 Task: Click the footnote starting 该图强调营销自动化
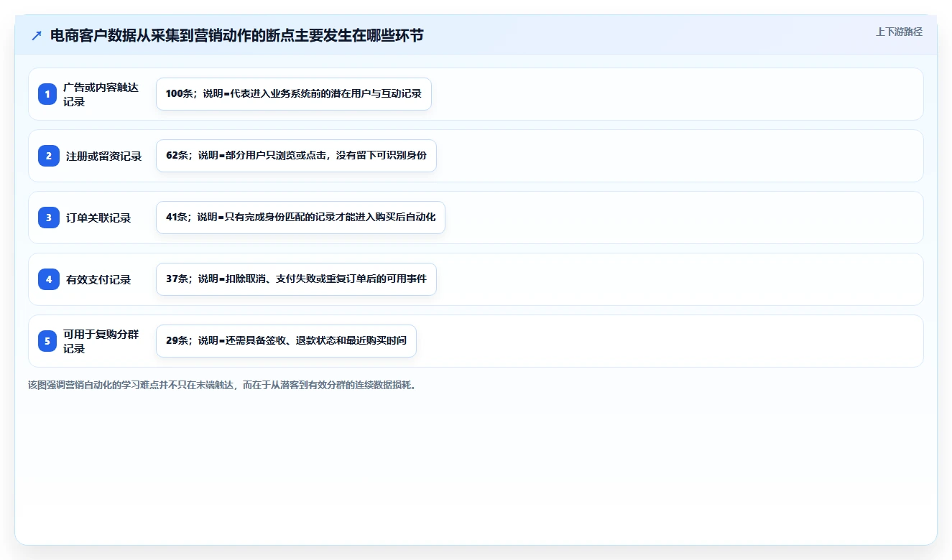tap(222, 385)
